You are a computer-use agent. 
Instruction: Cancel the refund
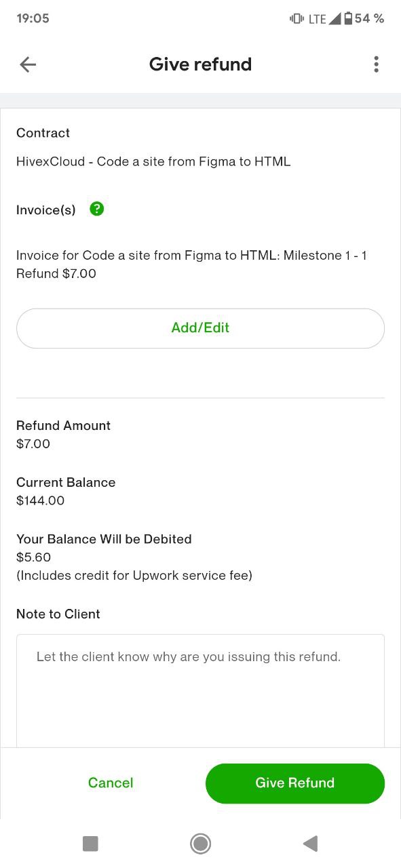[111, 783]
